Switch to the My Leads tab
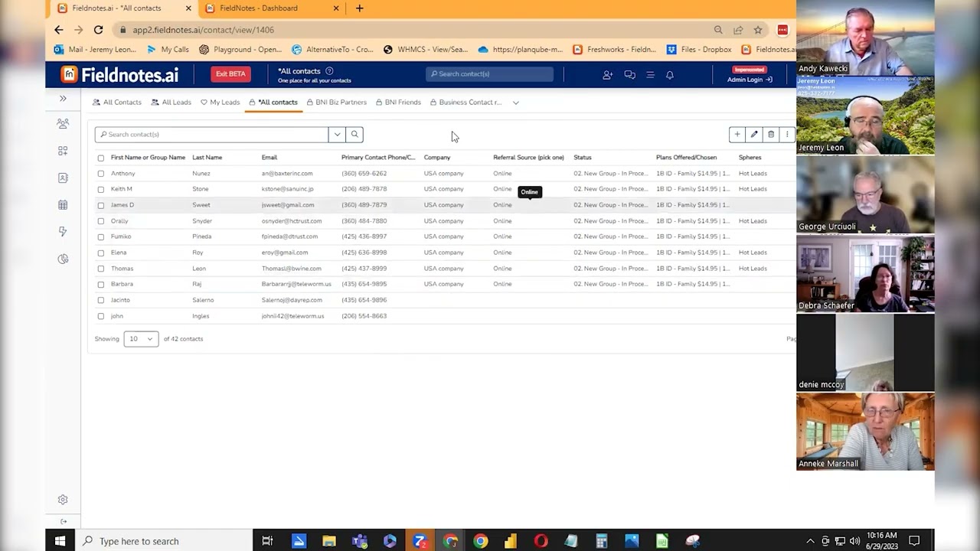980x551 pixels. point(220,103)
